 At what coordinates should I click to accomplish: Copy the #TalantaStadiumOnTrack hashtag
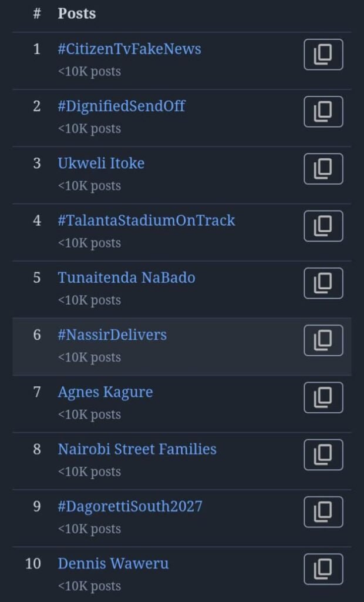click(x=323, y=226)
